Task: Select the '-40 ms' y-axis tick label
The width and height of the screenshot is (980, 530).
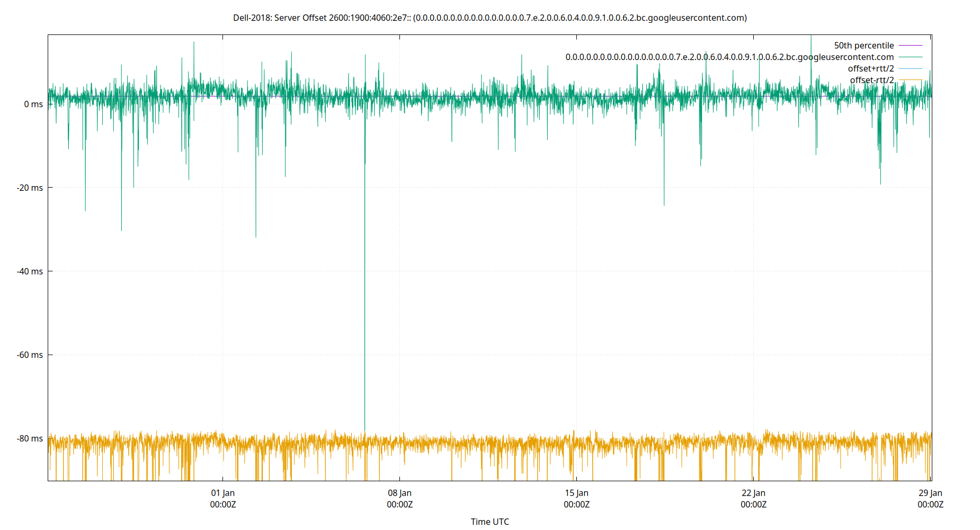Action: pyautogui.click(x=30, y=271)
